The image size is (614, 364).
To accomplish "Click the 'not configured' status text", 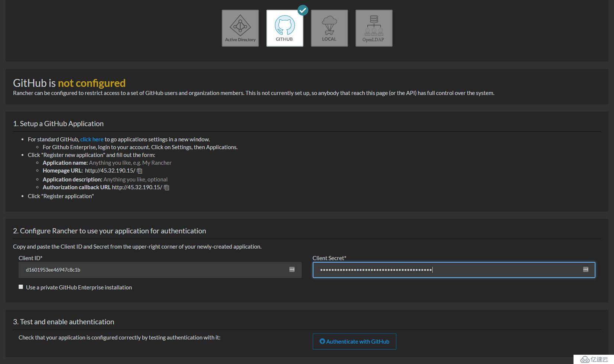I will [x=92, y=83].
